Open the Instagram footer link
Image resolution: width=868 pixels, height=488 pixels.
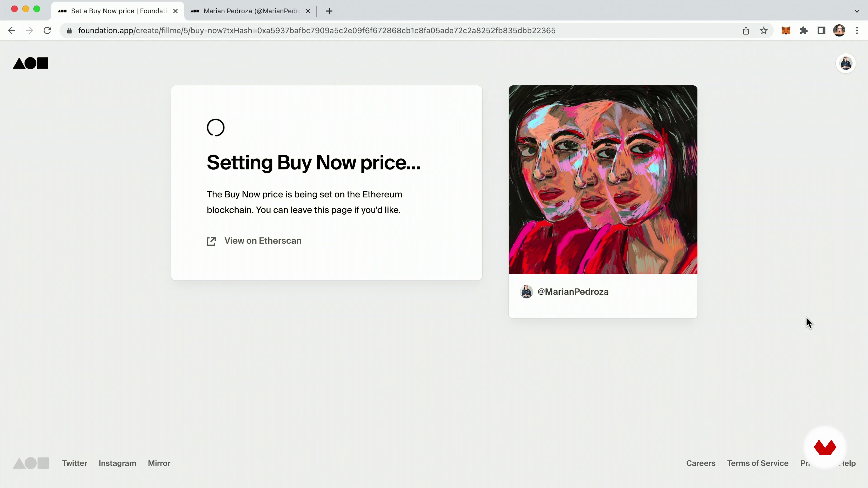(x=117, y=463)
